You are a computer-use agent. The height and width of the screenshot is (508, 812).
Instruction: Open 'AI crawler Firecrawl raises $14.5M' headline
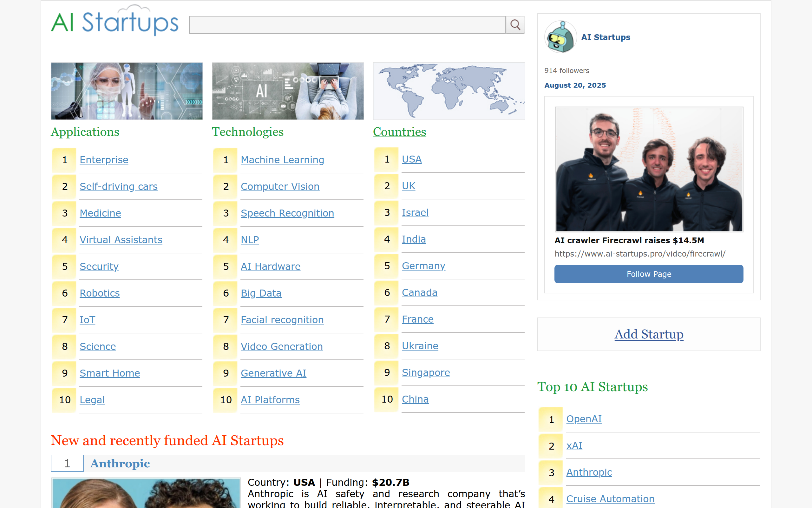(x=629, y=241)
